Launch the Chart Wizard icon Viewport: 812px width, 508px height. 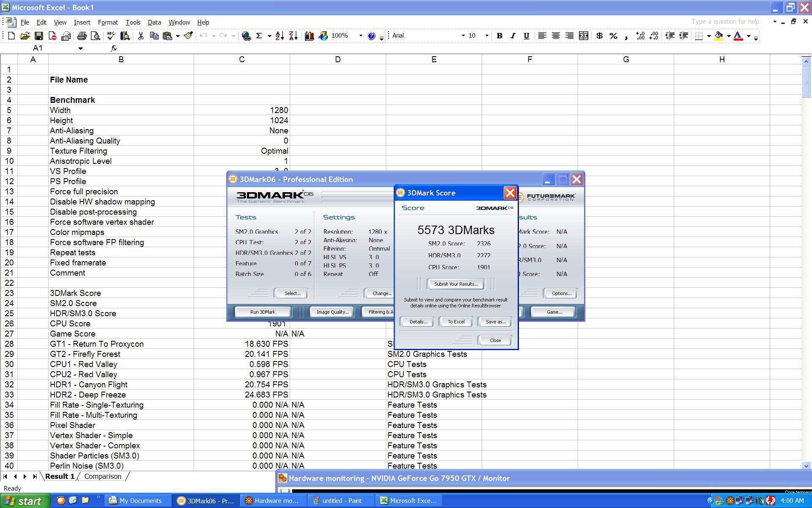[x=309, y=36]
